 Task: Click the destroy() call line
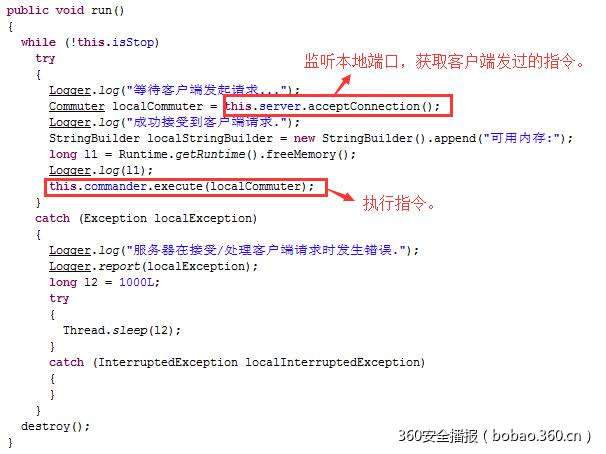(55, 427)
